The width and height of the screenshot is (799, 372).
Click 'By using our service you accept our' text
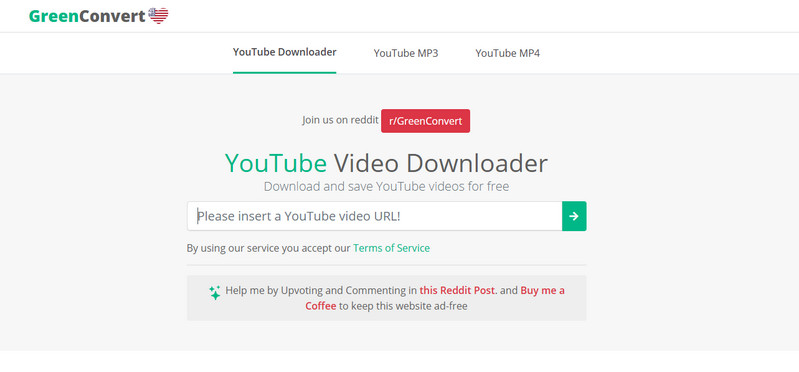269,248
